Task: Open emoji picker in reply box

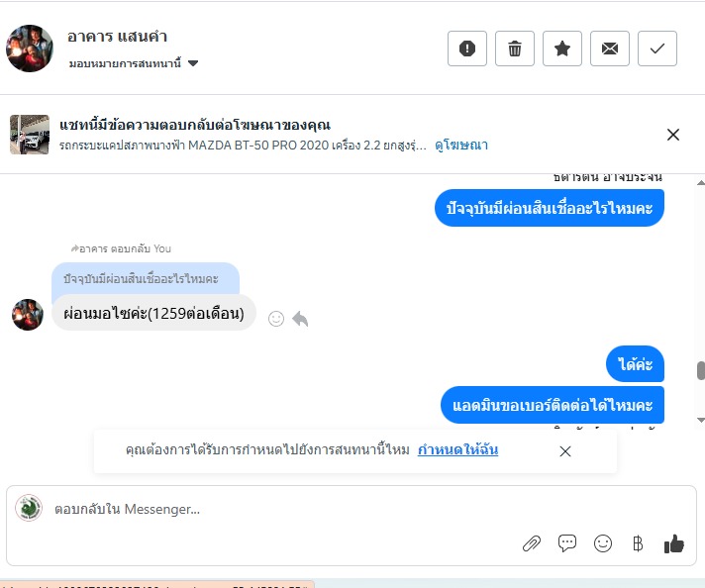Action: click(603, 543)
